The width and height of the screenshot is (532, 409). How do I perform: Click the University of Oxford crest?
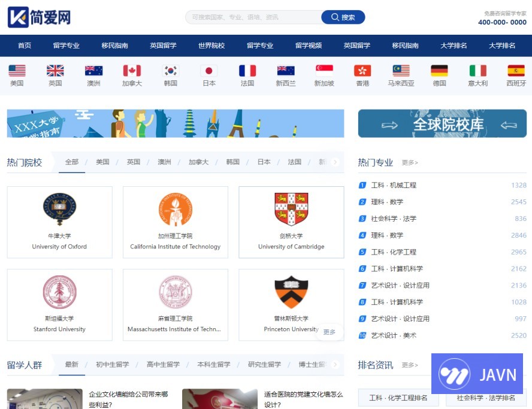point(60,209)
